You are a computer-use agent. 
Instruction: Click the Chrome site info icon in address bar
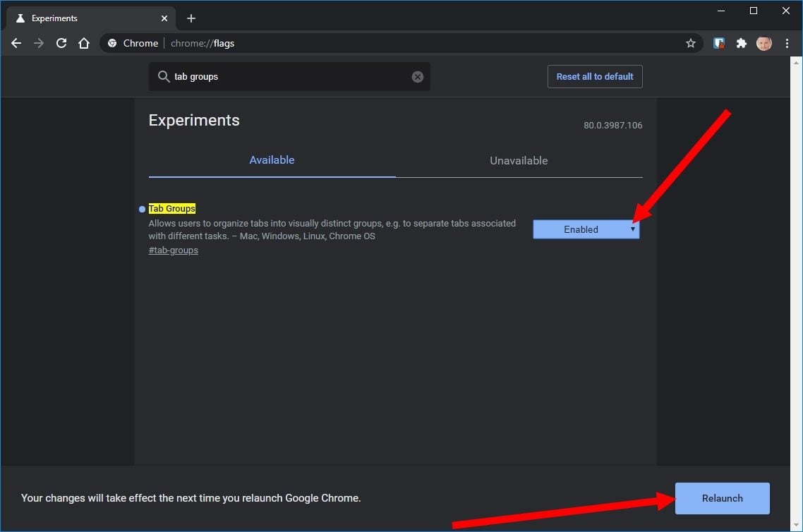(112, 44)
